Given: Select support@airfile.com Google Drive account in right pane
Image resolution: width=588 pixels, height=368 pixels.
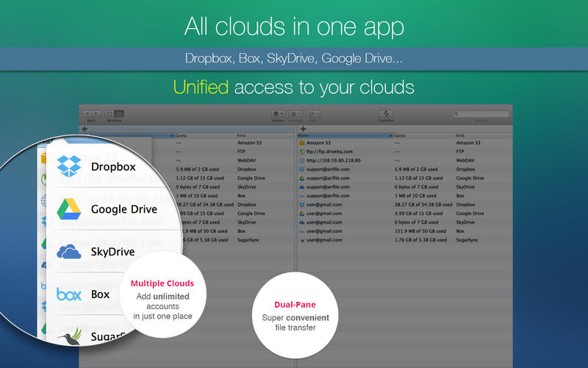Looking at the screenshot, I should (x=405, y=178).
